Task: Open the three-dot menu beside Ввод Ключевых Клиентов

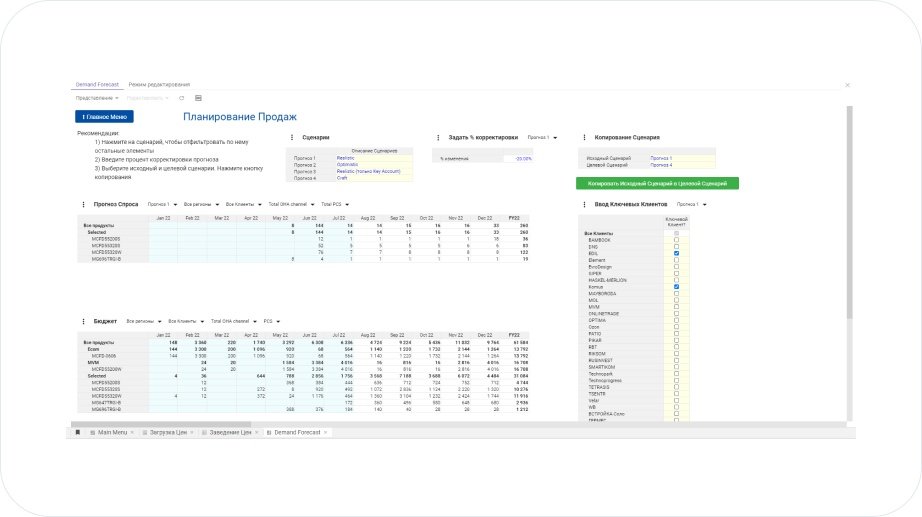Action: pos(584,205)
